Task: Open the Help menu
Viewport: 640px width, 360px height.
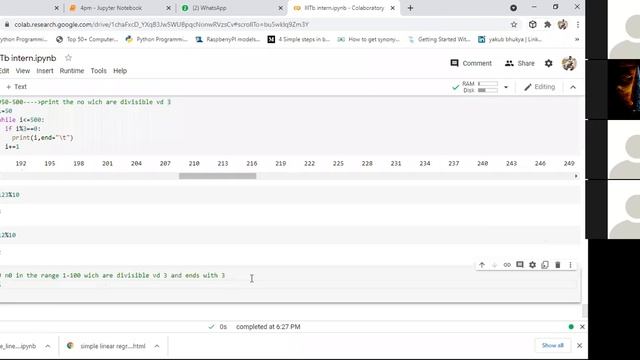Action: [120, 71]
